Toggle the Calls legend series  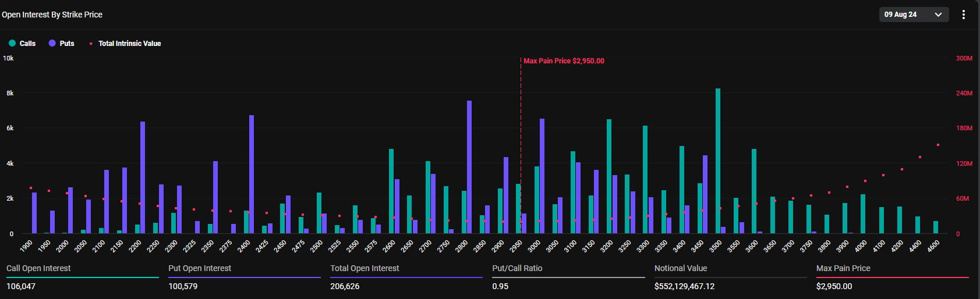[x=22, y=43]
